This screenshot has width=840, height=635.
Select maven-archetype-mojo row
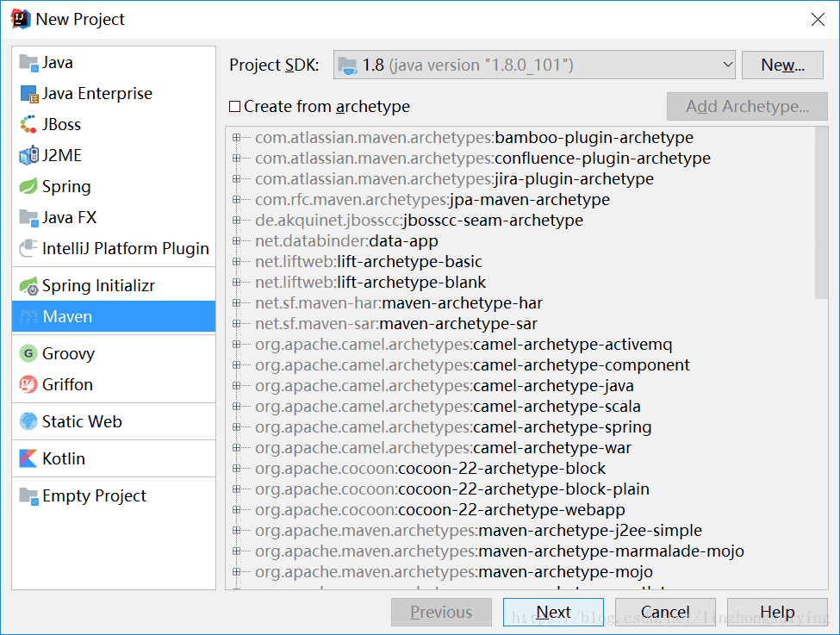coord(454,572)
